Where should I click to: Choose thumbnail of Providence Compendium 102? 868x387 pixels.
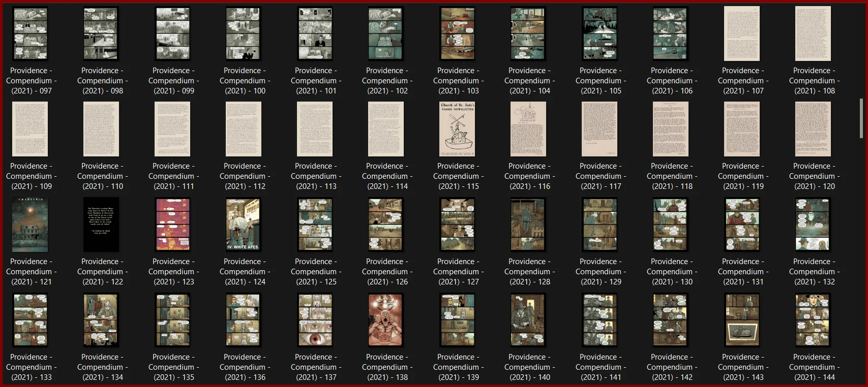(386, 34)
